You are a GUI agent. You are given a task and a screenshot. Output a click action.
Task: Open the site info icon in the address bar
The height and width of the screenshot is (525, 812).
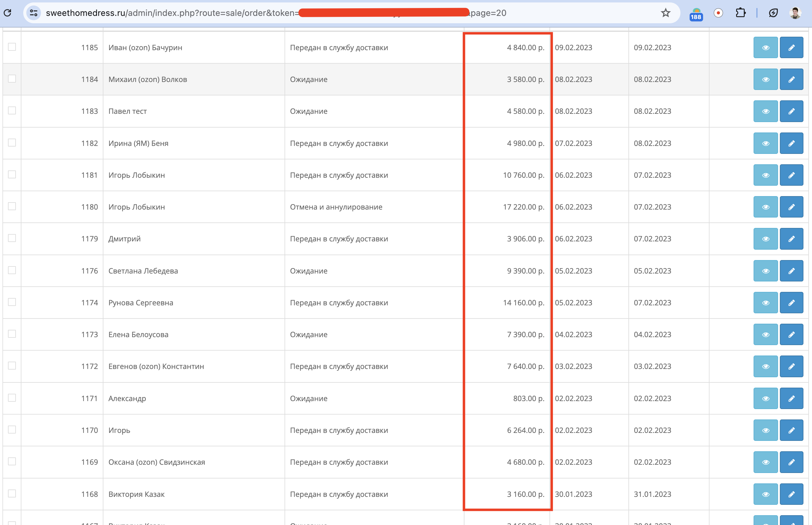click(33, 13)
